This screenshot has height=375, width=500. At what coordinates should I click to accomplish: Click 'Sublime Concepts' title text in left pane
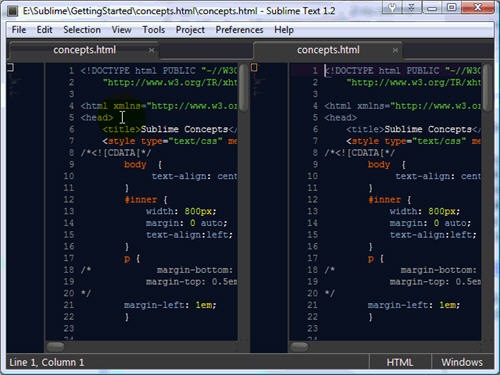click(x=184, y=129)
